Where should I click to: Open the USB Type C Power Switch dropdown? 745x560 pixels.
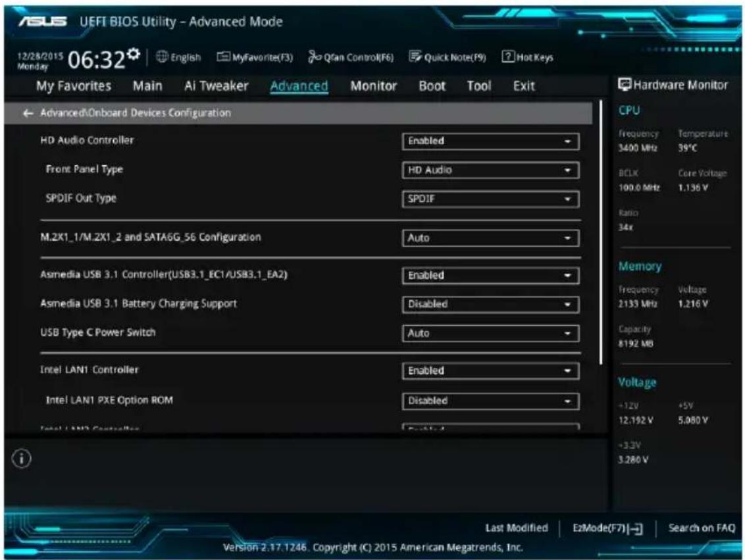[490, 334]
